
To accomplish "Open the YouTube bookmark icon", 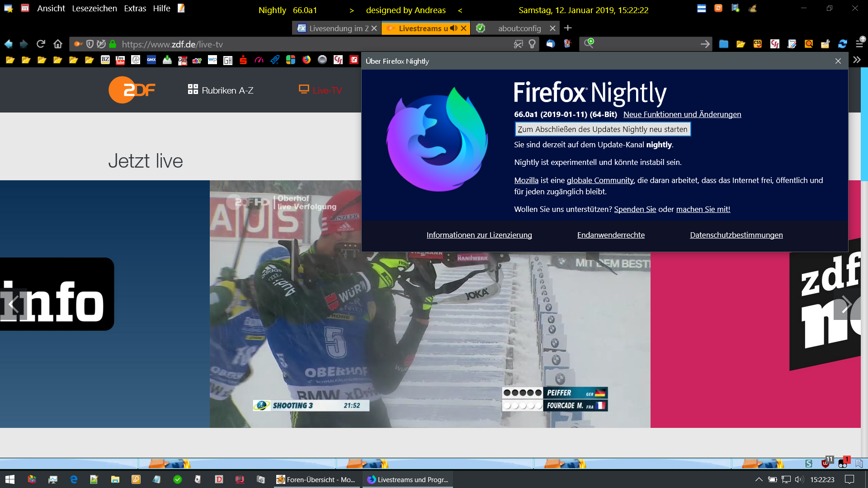I will click(x=120, y=60).
